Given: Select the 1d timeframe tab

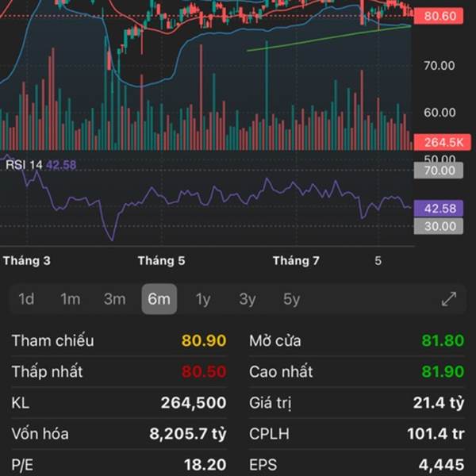Looking at the screenshot, I should (x=26, y=299).
